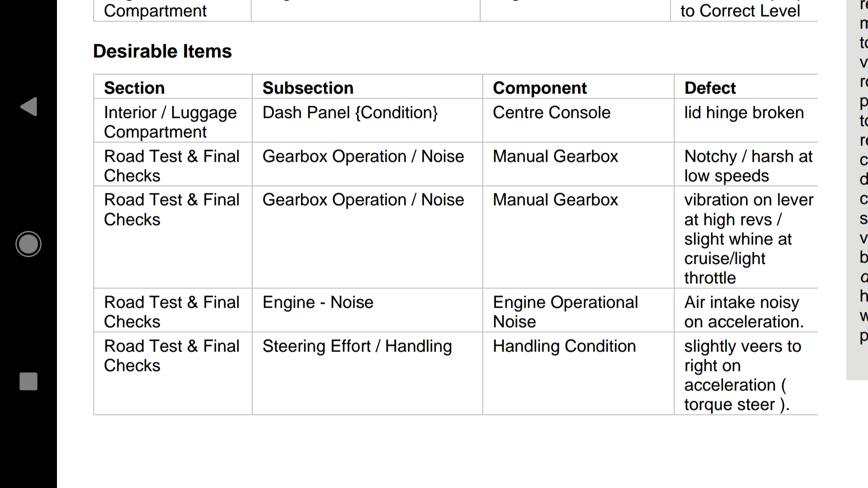Click the Subsection column header
This screenshot has height=488, width=868.
click(308, 88)
